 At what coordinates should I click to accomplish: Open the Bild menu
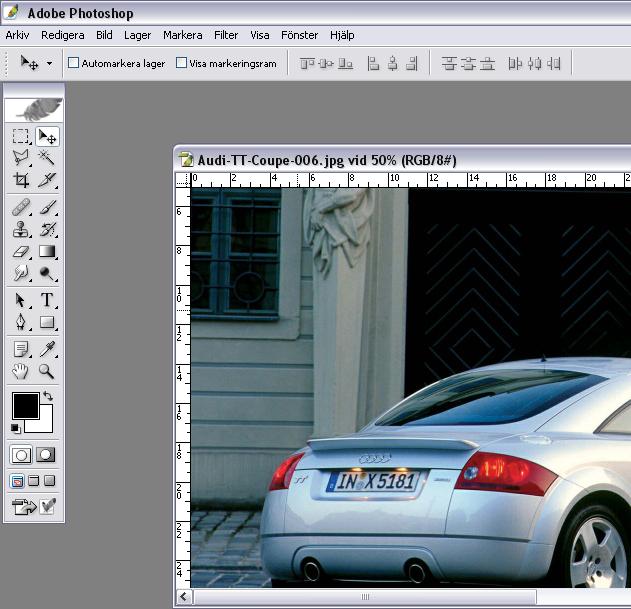point(104,35)
